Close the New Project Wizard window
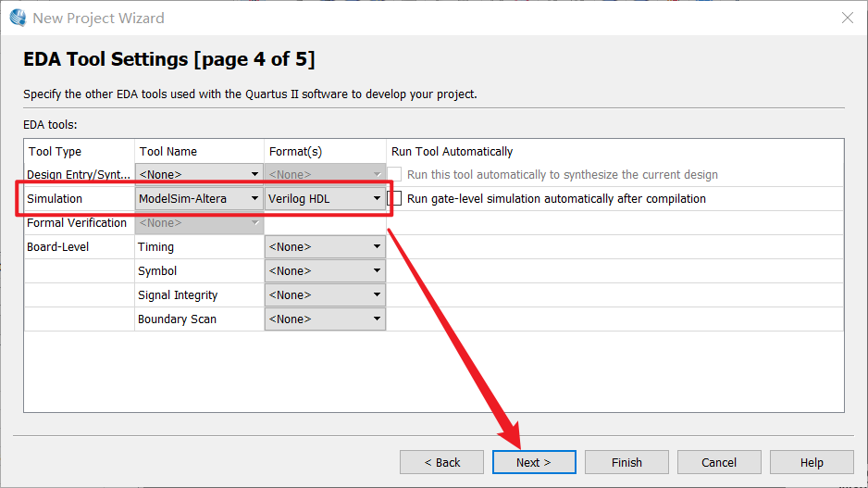The height and width of the screenshot is (488, 868). coord(847,18)
